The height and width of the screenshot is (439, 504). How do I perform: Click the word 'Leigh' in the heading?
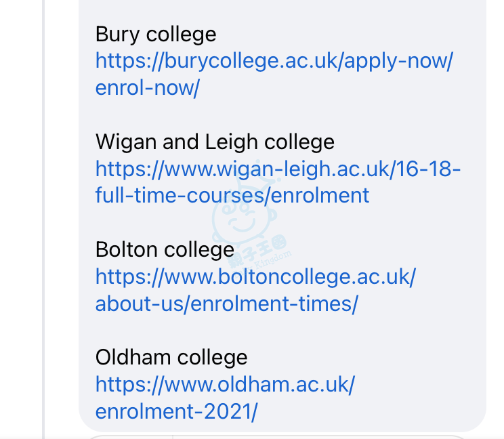pyautogui.click(x=231, y=142)
